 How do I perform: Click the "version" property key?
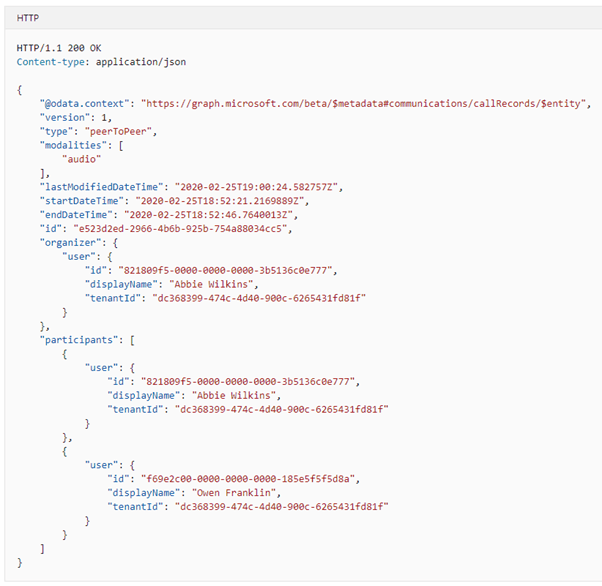click(64, 117)
